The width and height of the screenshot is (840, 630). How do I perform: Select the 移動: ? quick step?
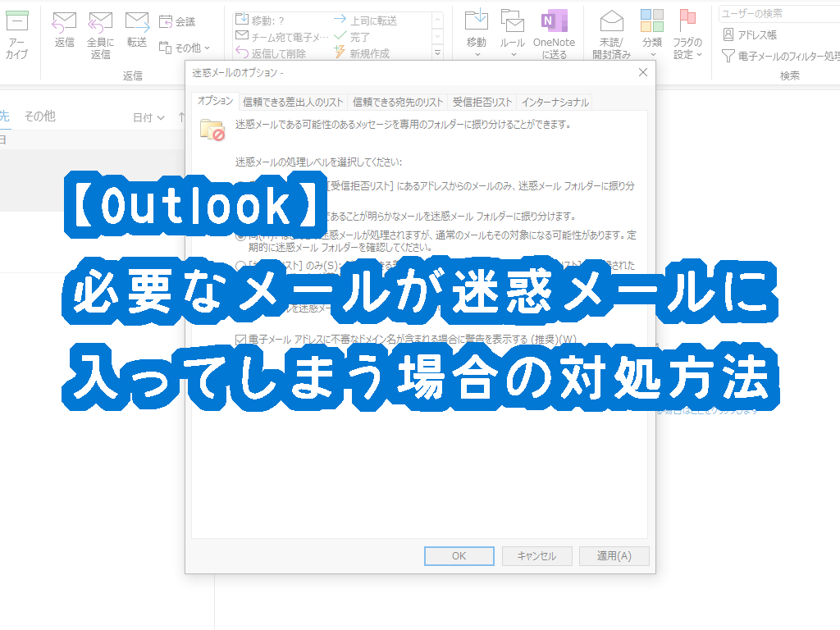click(260, 21)
